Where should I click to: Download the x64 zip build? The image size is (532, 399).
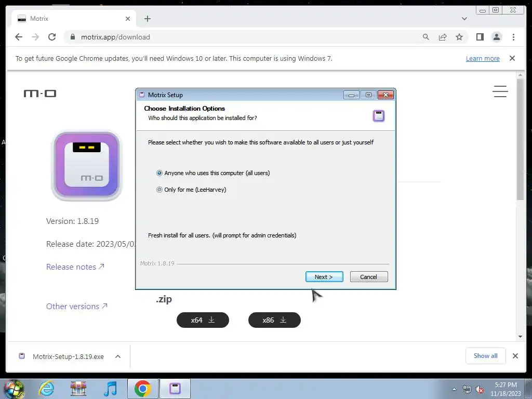click(x=203, y=320)
